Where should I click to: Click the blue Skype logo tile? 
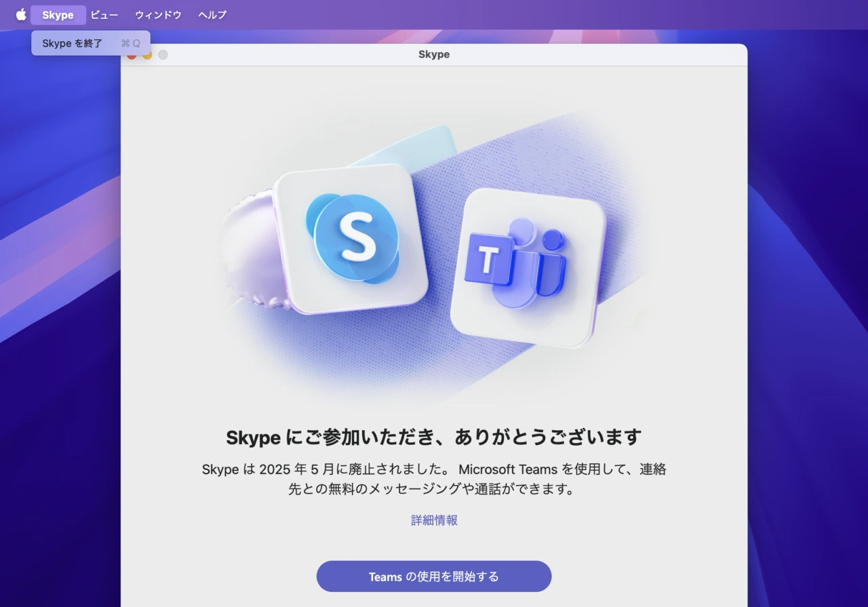[x=352, y=239]
